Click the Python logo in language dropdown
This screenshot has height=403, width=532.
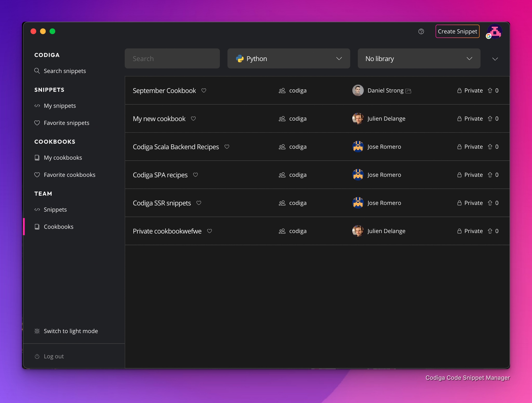click(240, 59)
